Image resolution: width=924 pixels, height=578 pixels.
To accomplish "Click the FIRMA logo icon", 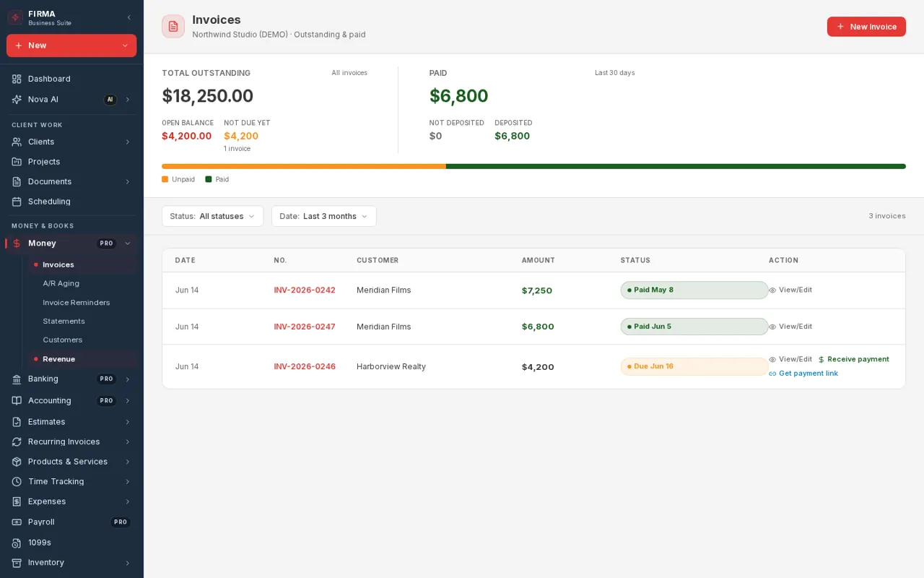I will pyautogui.click(x=16, y=17).
